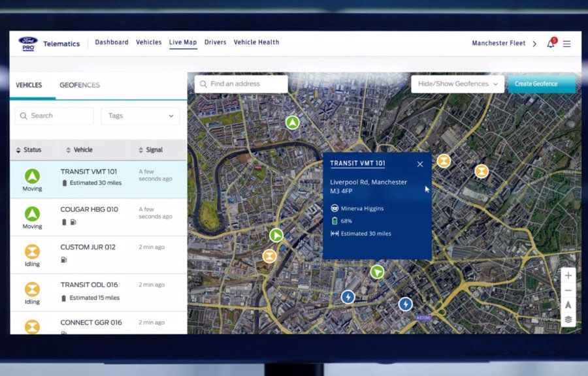Viewport: 588px width, 376px height.
Task: Close the TRANSIT VMT 101 popup
Action: coord(420,164)
